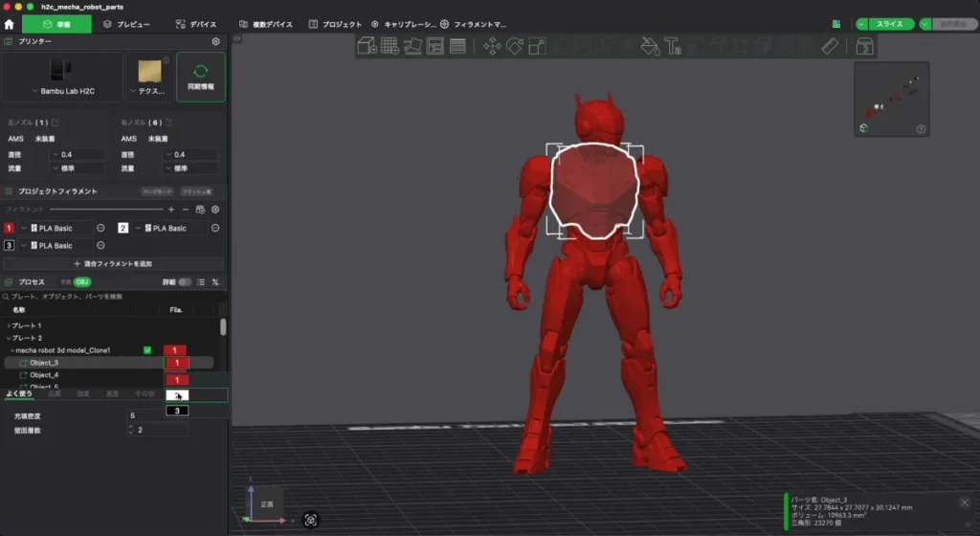Switch to the プロジェクト tab

click(335, 24)
